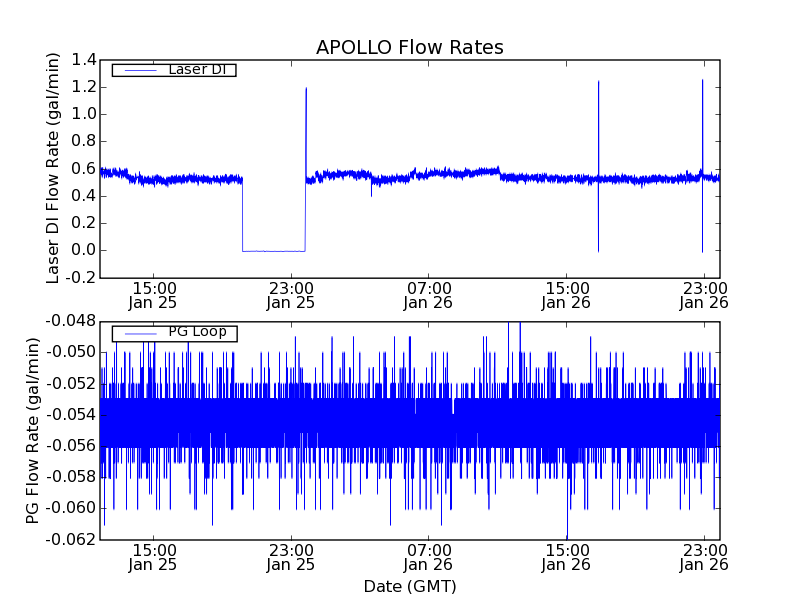Click "23:00 Jan 25" label under PG Loop plot
This screenshot has height=600, width=800.
pos(291,558)
